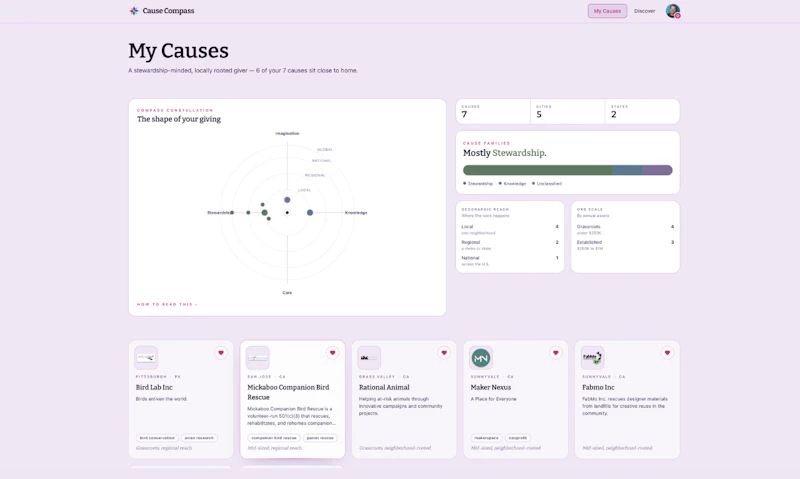
Task: Open the Bird Lab Inc card title
Action: coord(154,387)
